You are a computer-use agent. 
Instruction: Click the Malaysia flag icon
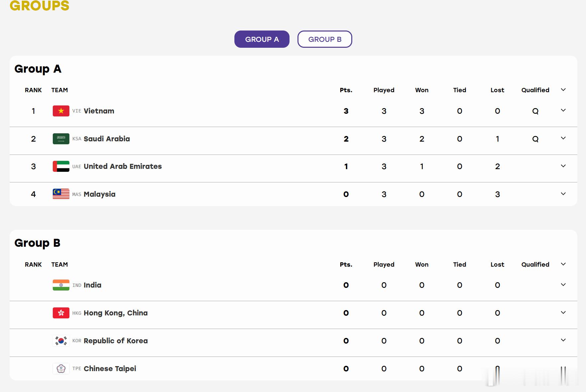point(61,194)
